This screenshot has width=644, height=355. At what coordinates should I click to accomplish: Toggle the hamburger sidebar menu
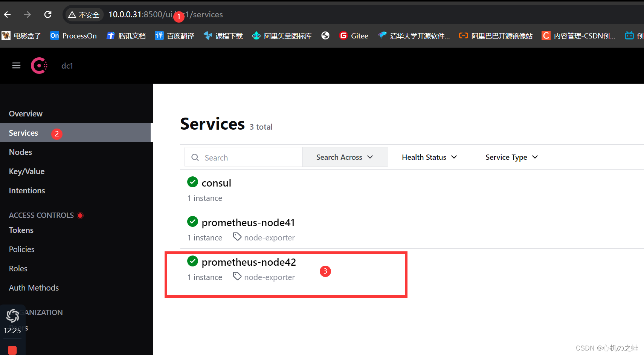16,66
